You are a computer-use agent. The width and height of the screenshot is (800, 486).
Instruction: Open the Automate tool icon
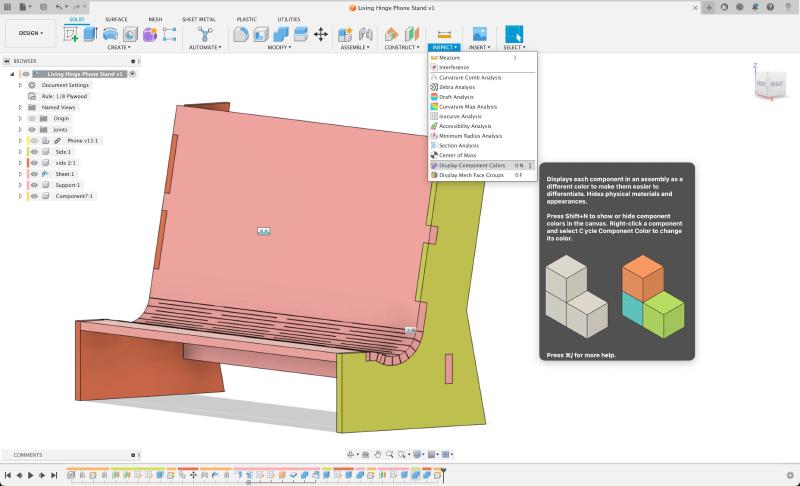[x=205, y=34]
